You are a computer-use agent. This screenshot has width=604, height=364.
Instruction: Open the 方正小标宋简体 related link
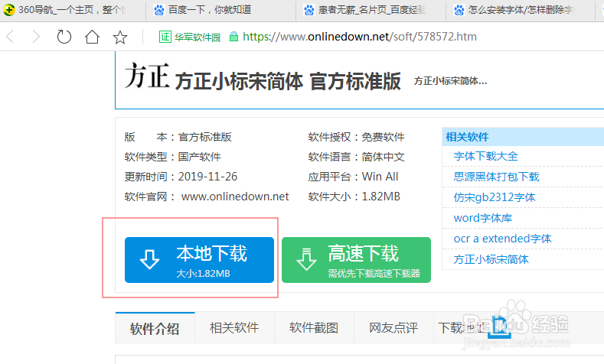pos(491,259)
